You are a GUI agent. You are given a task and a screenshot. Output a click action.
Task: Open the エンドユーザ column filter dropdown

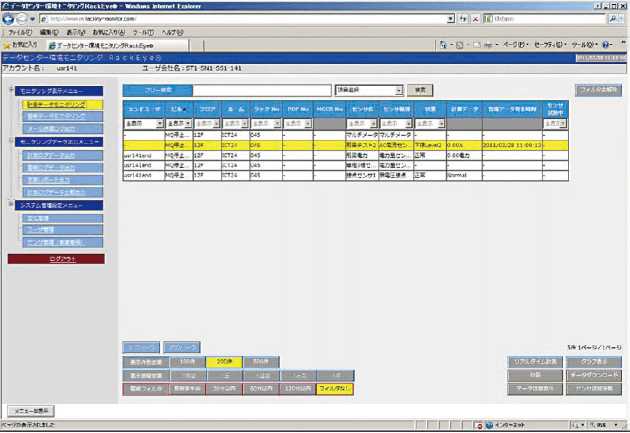tap(161, 125)
